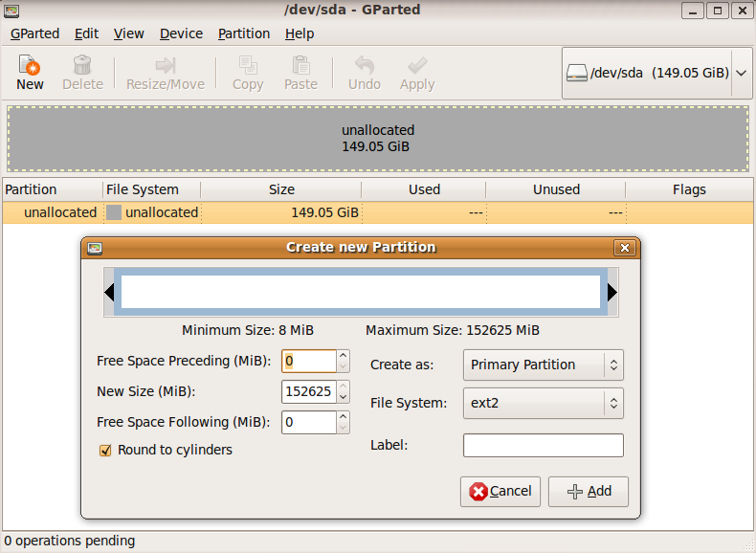Select the unallocated partition table row
The width and height of the screenshot is (756, 553).
coord(378,212)
